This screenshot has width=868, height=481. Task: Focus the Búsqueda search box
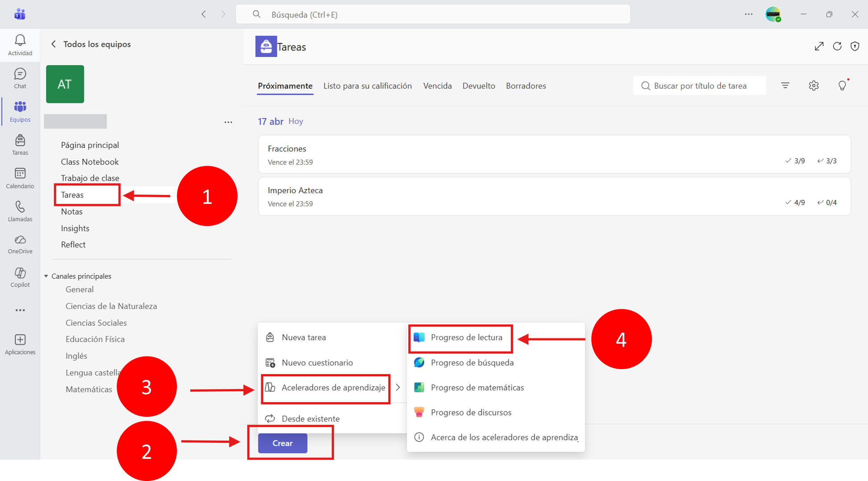pyautogui.click(x=433, y=14)
